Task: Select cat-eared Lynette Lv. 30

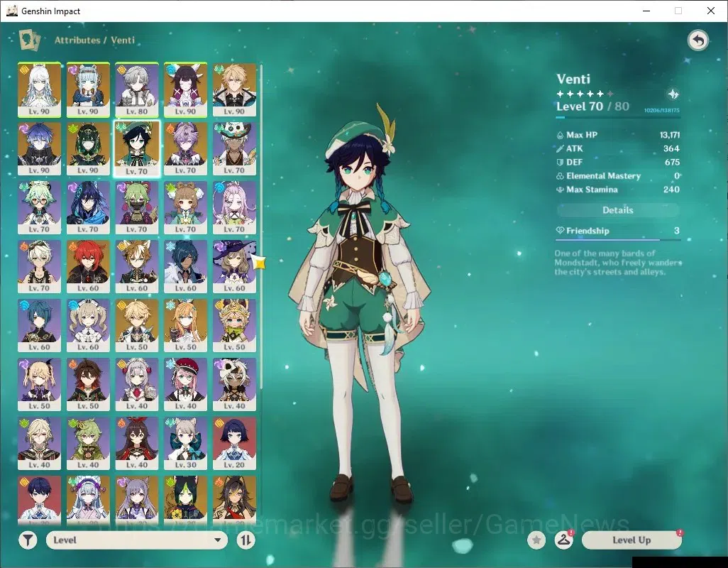Action: click(186, 444)
